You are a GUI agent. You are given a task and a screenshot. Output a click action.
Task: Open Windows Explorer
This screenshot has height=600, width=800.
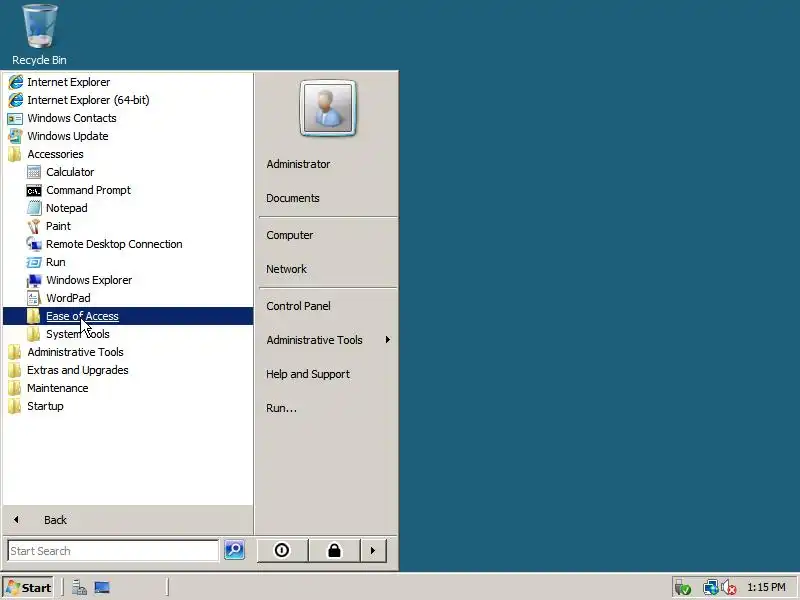point(128,280)
